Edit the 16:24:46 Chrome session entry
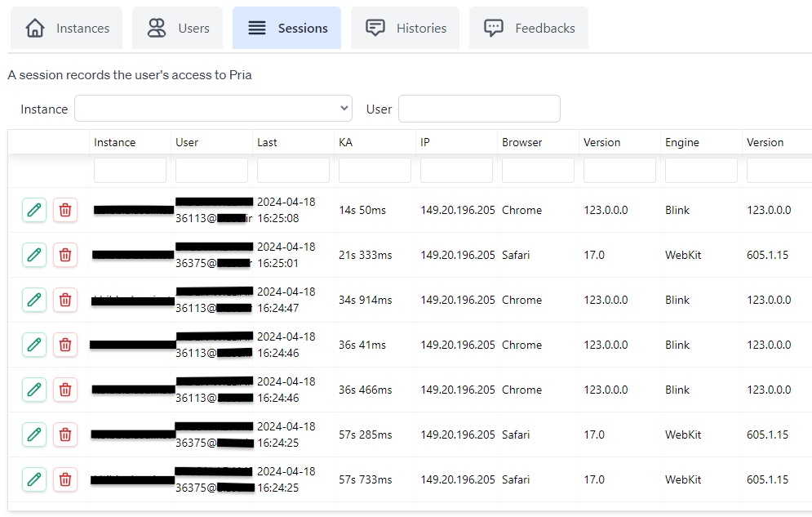Image resolution: width=812 pixels, height=517 pixels. pos(33,345)
